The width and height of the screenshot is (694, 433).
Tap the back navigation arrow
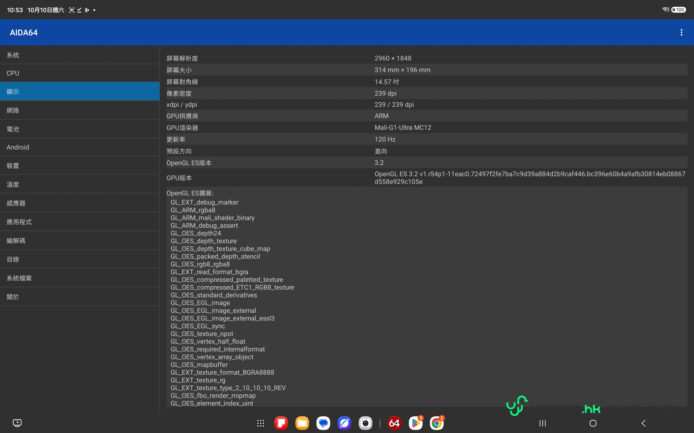tap(644, 423)
